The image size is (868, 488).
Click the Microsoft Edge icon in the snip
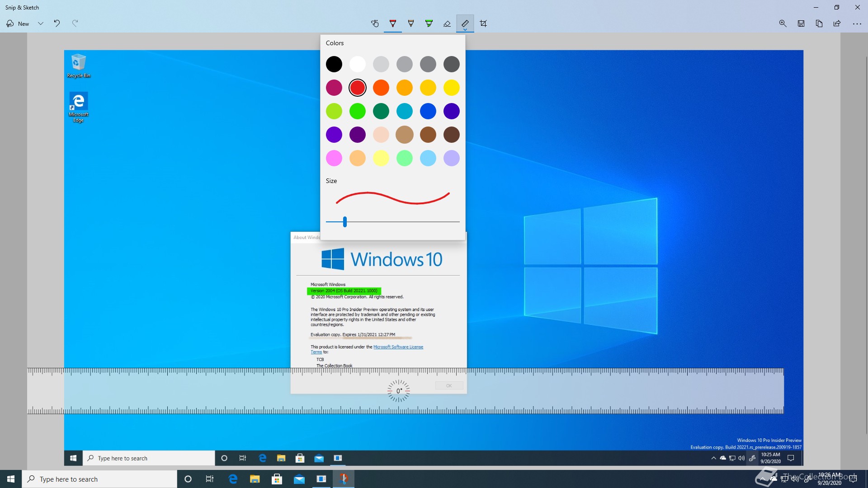coord(79,107)
